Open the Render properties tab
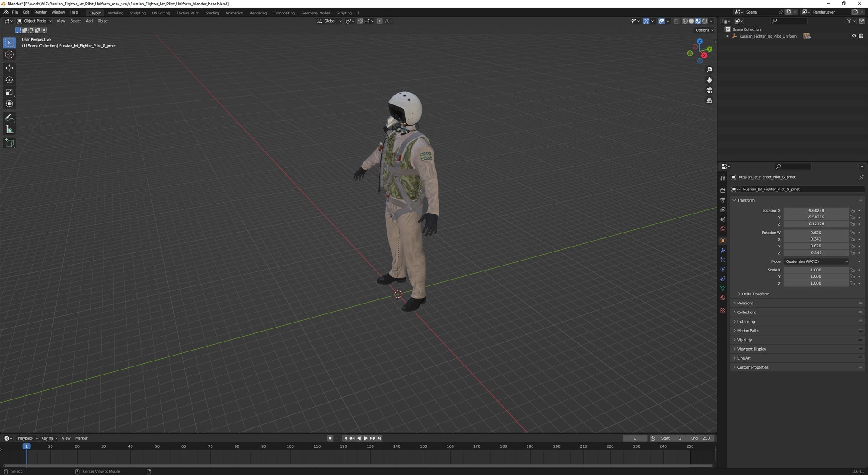 click(x=722, y=190)
